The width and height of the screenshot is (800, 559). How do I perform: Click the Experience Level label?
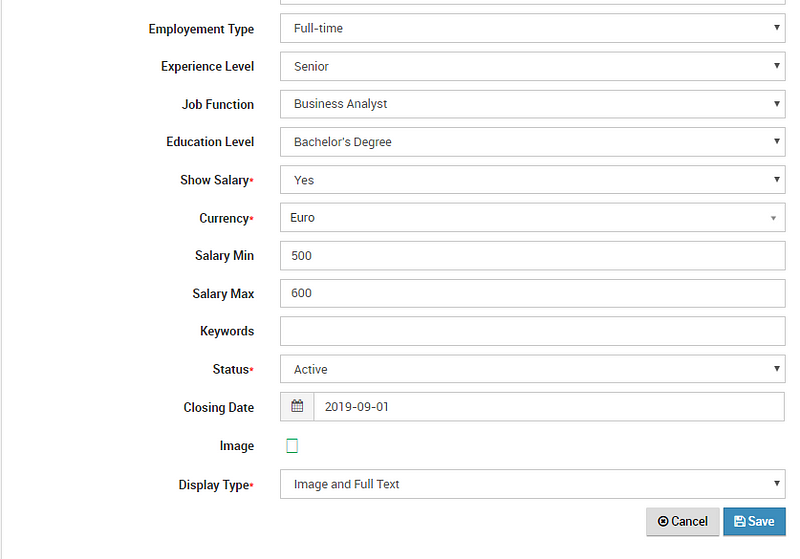tap(207, 67)
